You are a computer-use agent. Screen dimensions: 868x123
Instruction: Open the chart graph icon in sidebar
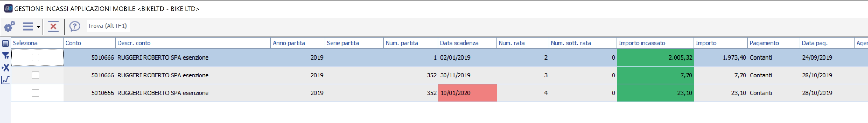[5, 80]
